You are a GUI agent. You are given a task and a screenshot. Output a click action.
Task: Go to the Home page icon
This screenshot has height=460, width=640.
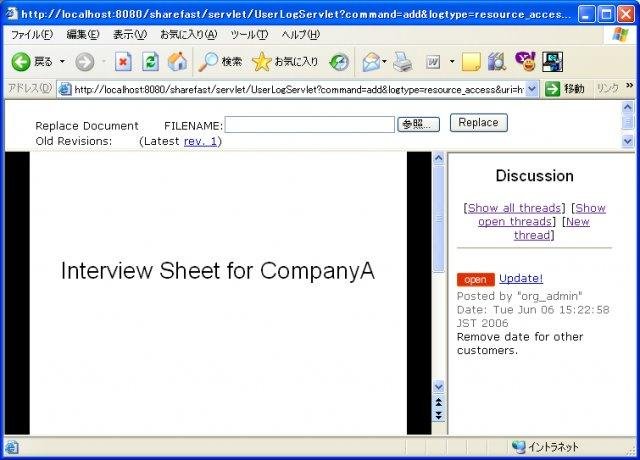click(x=178, y=62)
